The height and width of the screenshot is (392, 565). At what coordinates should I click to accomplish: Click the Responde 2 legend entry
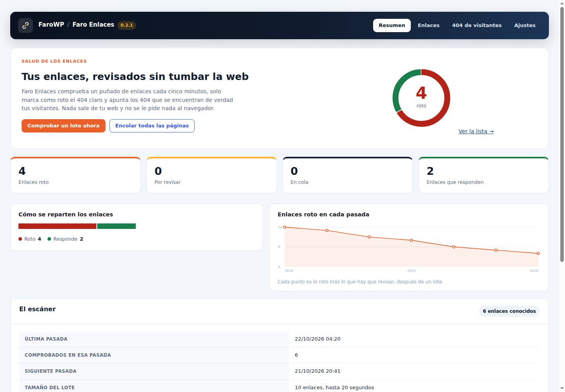tap(66, 239)
